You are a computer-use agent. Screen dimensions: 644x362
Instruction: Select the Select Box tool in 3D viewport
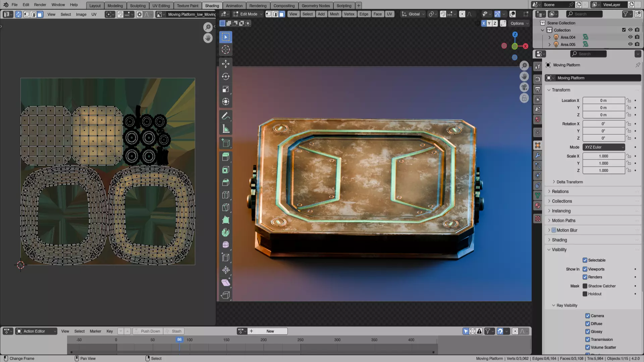pos(226,37)
